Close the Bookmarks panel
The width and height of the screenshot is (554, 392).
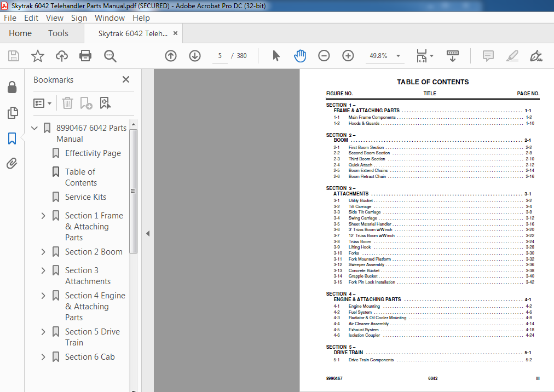click(x=126, y=79)
